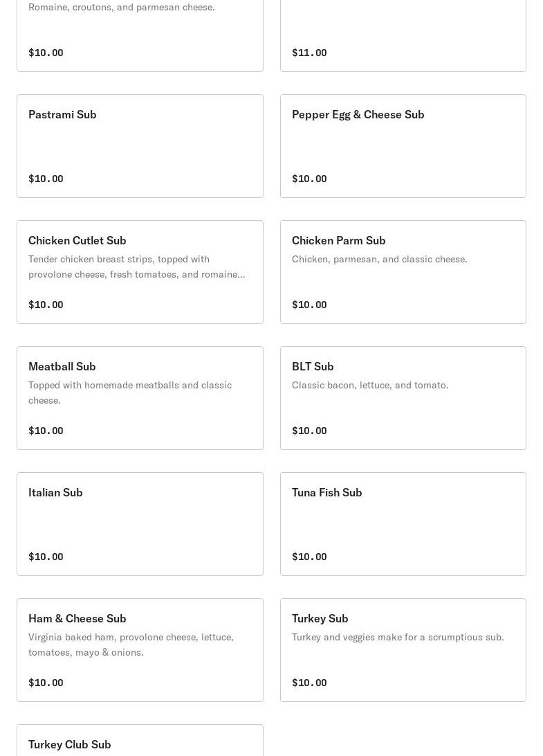Click the Tuna Fish Sub price
Image resolution: width=543 pixels, height=756 pixels.
click(309, 557)
